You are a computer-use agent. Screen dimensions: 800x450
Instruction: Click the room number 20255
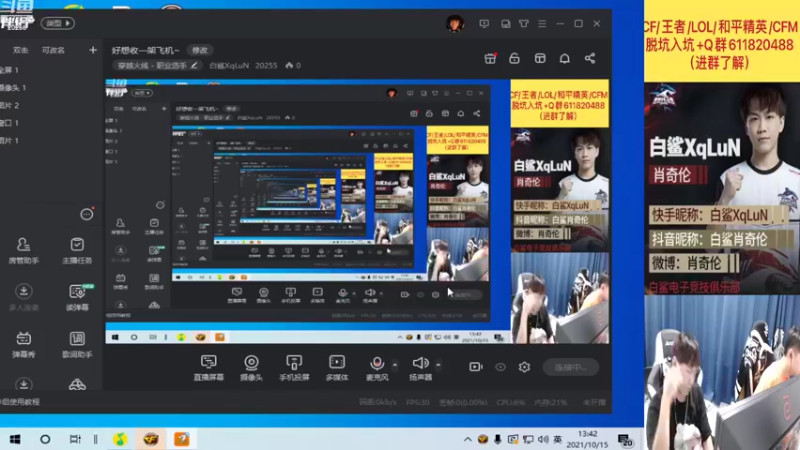click(x=266, y=65)
